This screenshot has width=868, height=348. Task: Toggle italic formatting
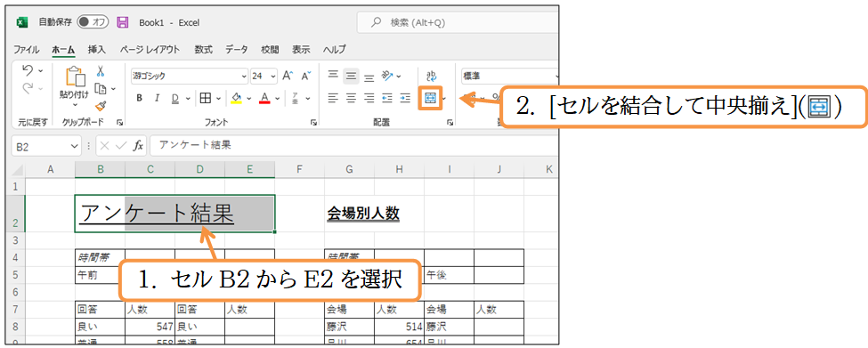pyautogui.click(x=157, y=99)
